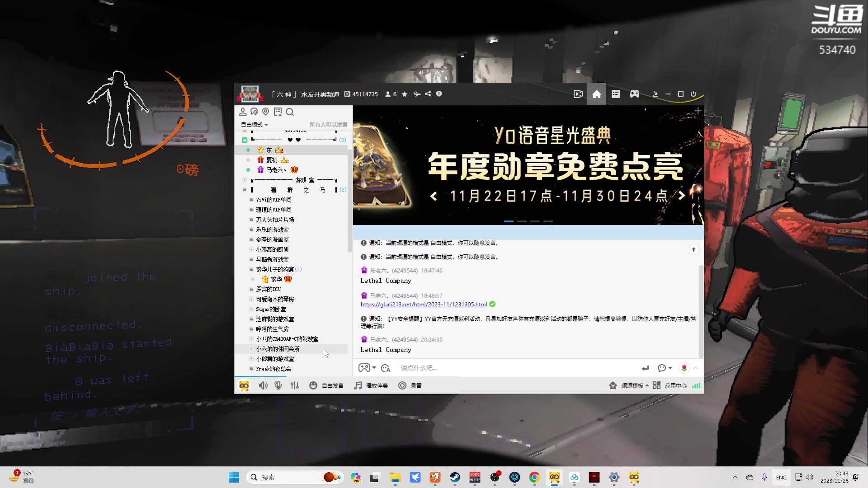
Task: Enter 哼哼的生气房 room
Action: (x=272, y=329)
